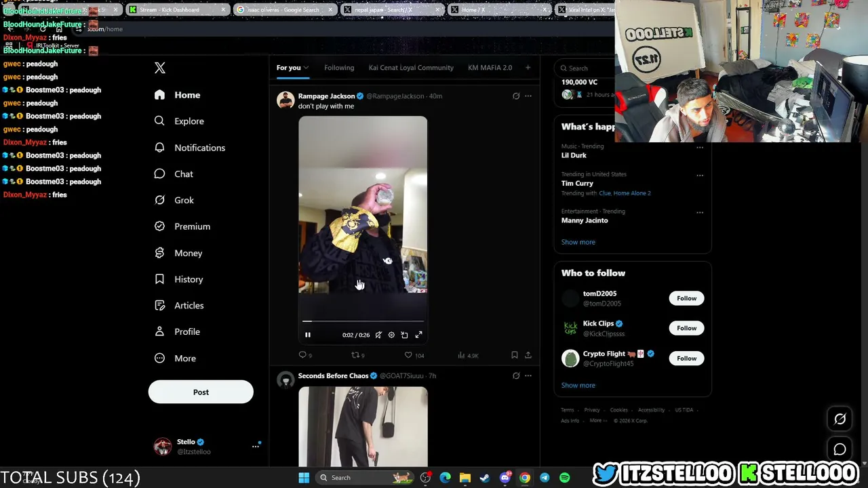Show more trending topics
The width and height of the screenshot is (868, 488).
[578, 242]
